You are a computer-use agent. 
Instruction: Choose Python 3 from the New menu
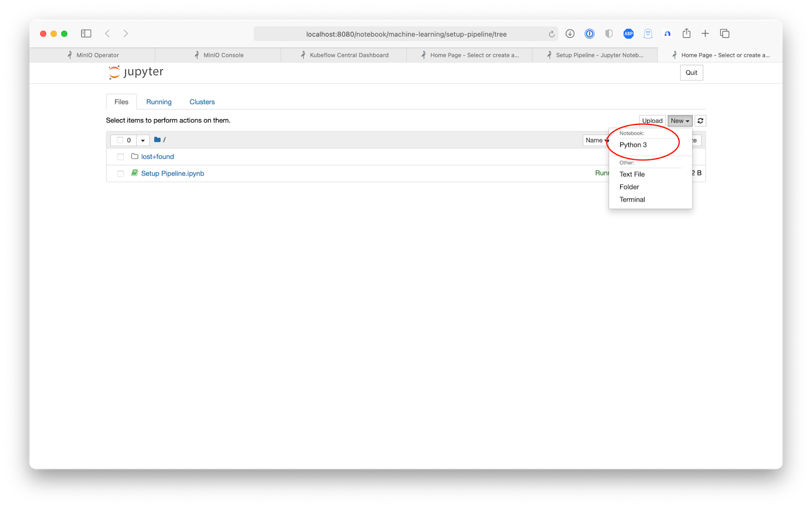633,145
